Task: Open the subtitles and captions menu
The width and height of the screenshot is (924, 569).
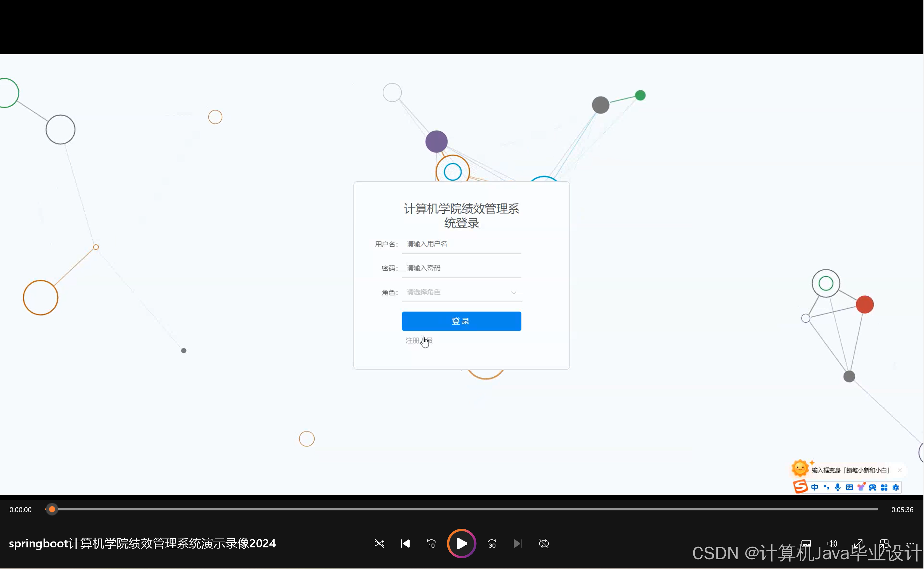Action: pyautogui.click(x=806, y=544)
